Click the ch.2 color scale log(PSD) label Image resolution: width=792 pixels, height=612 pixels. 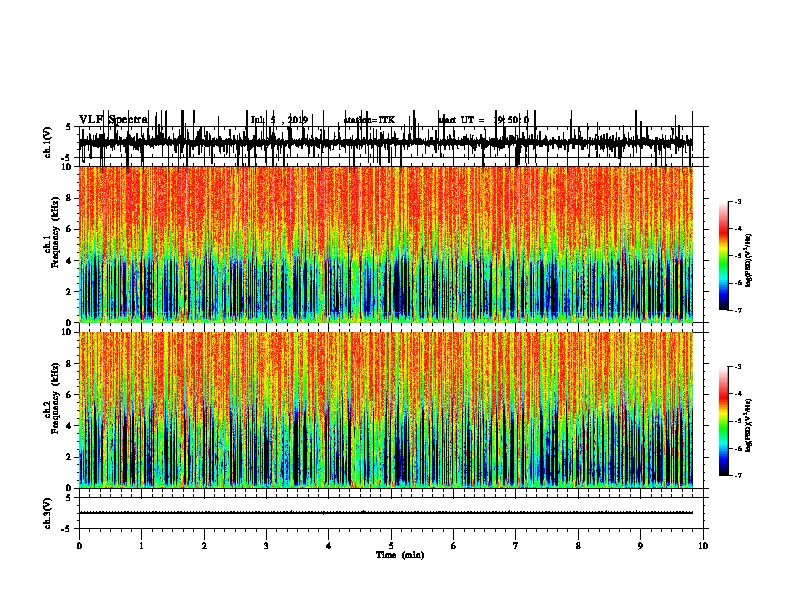click(749, 426)
